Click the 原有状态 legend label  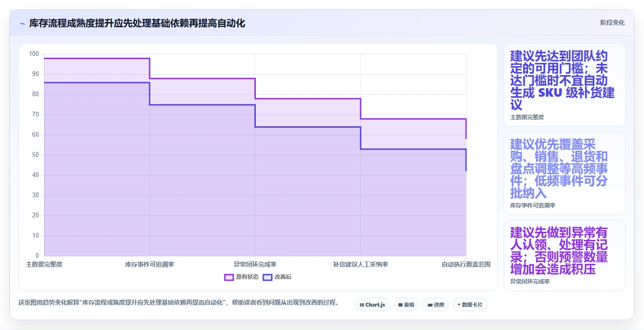tap(247, 277)
